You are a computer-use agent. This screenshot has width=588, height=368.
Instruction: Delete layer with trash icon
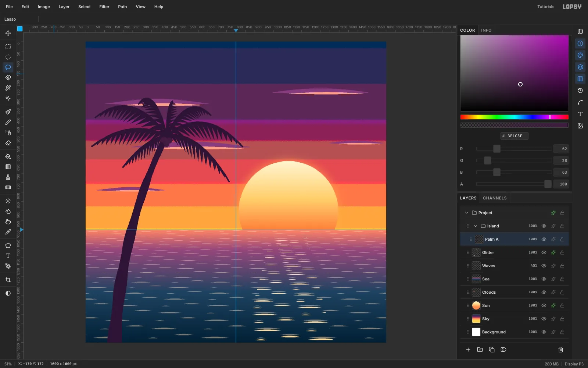click(x=561, y=350)
